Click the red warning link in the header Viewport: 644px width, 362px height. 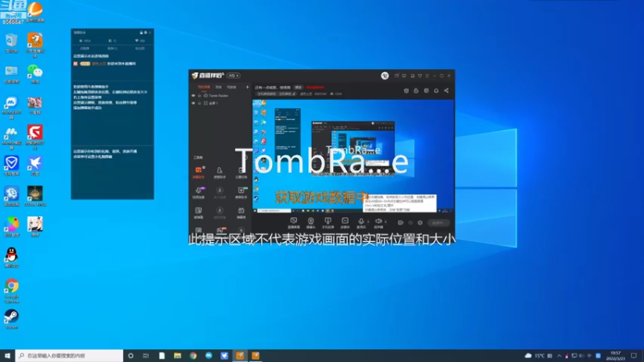click(x=316, y=88)
